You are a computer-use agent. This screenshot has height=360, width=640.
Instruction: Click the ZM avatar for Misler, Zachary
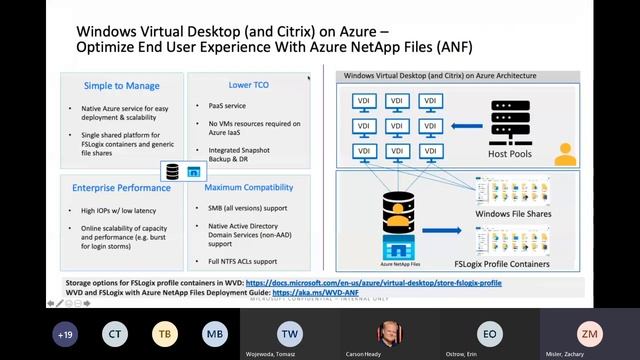(x=590, y=334)
